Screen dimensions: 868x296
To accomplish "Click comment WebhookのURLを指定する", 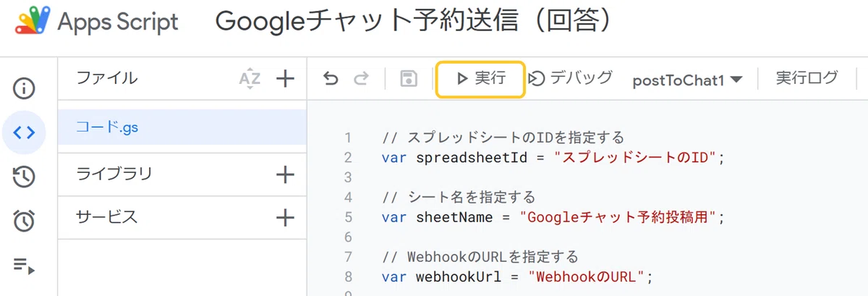I will coord(480,256).
